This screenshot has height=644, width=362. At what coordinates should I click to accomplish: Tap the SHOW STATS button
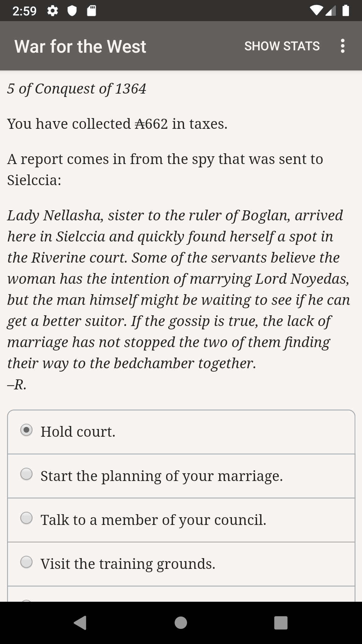282,46
